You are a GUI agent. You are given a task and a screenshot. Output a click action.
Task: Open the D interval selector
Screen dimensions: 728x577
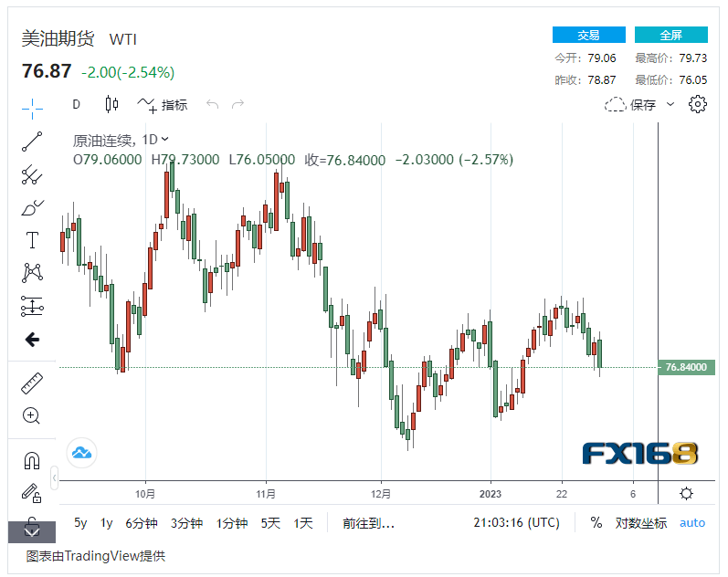pyautogui.click(x=77, y=104)
